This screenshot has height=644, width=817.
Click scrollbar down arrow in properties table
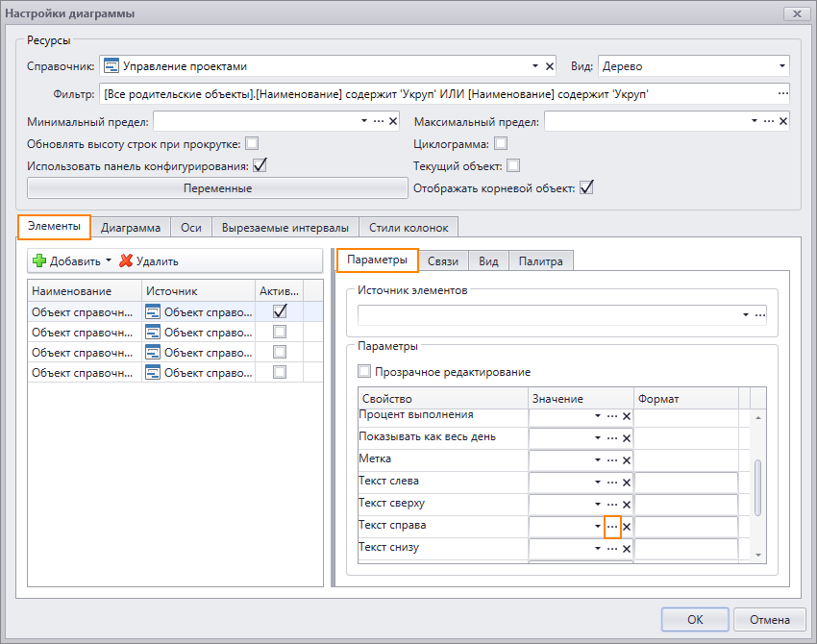click(x=758, y=555)
